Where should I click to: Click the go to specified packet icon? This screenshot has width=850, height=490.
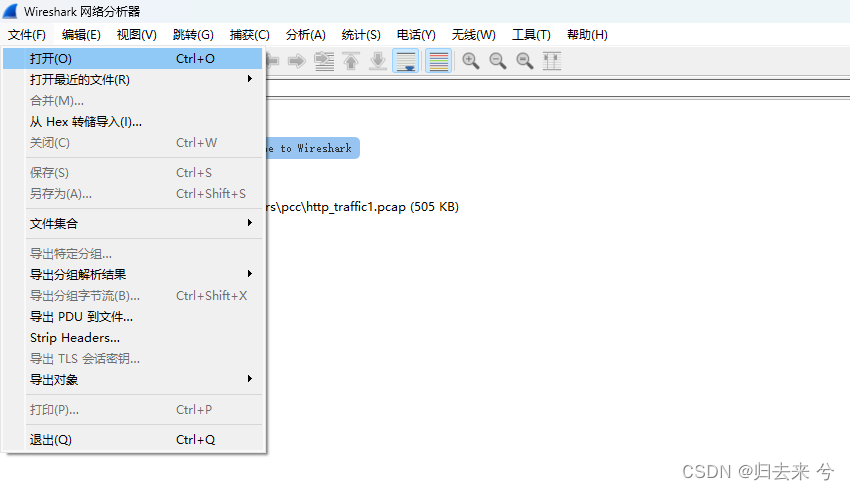click(x=324, y=61)
